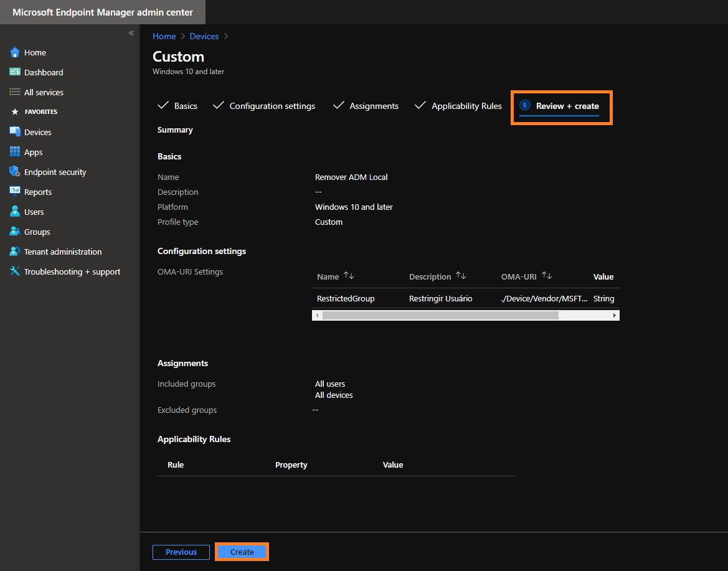Click the Apps grid icon
The height and width of the screenshot is (571, 728).
(15, 152)
